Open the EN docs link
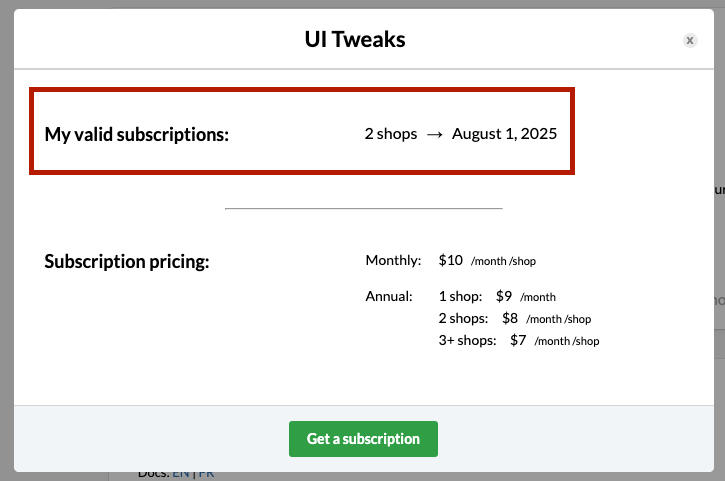Image resolution: width=725 pixels, height=481 pixels. 181,475
